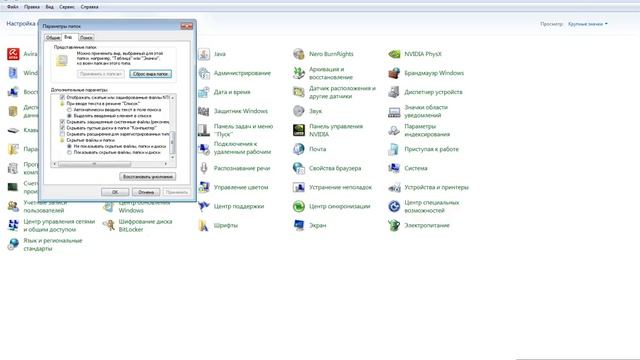
Task: Open the Сервис menu
Action: pyautogui.click(x=67, y=7)
